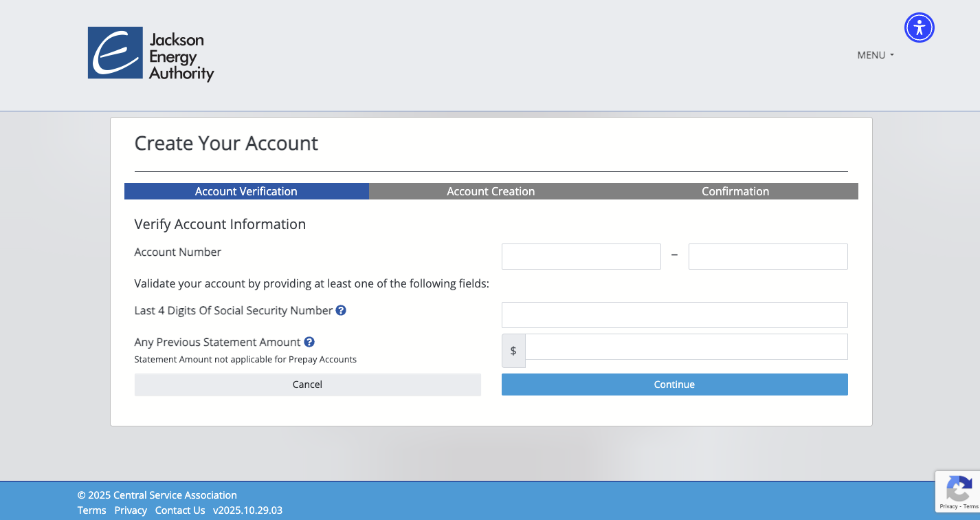This screenshot has width=980, height=520.
Task: Open the MENU dropdown
Action: (x=875, y=55)
